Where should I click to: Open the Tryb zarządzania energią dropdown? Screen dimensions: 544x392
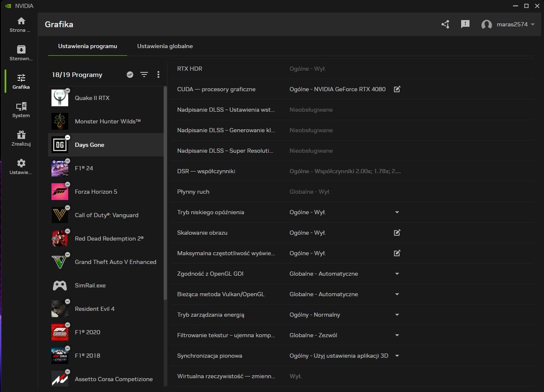(397, 315)
